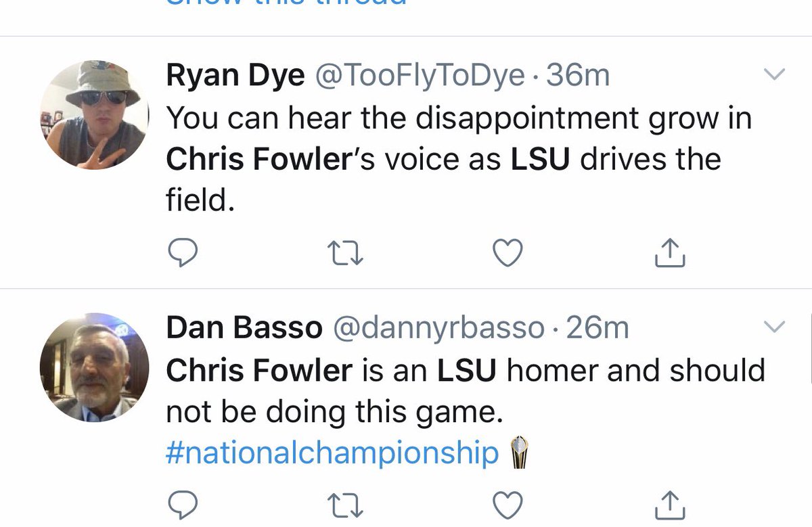812x527 pixels.
Task: Select the Ryan Dye display name
Action: click(235, 77)
